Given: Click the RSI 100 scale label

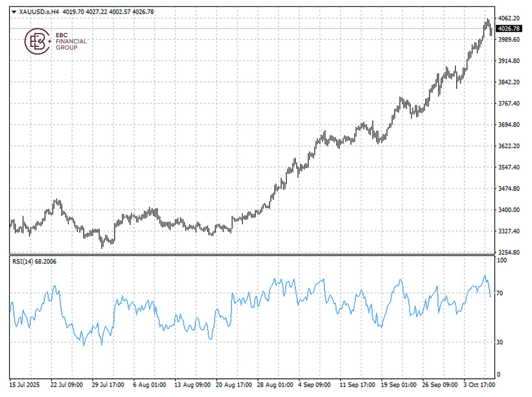Looking at the screenshot, I should click(x=502, y=261).
